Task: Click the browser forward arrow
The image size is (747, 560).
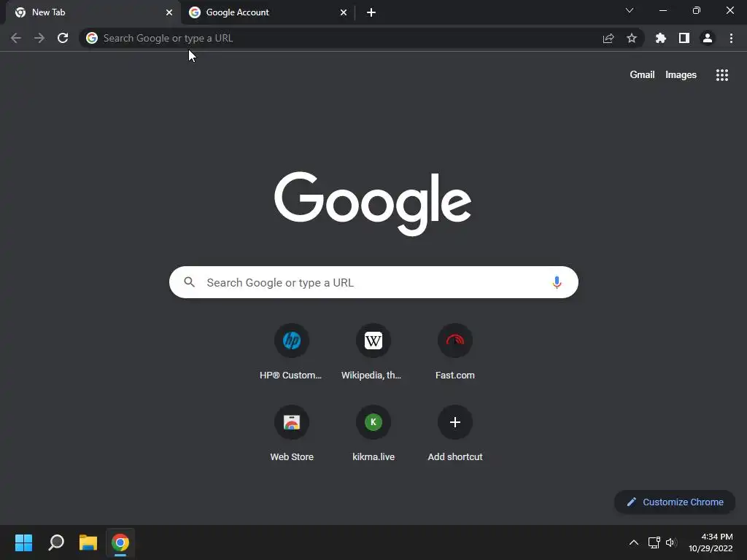Action: (39, 38)
